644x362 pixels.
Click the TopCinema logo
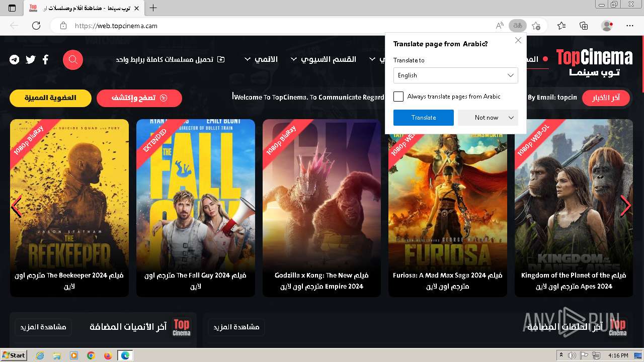coord(594,62)
